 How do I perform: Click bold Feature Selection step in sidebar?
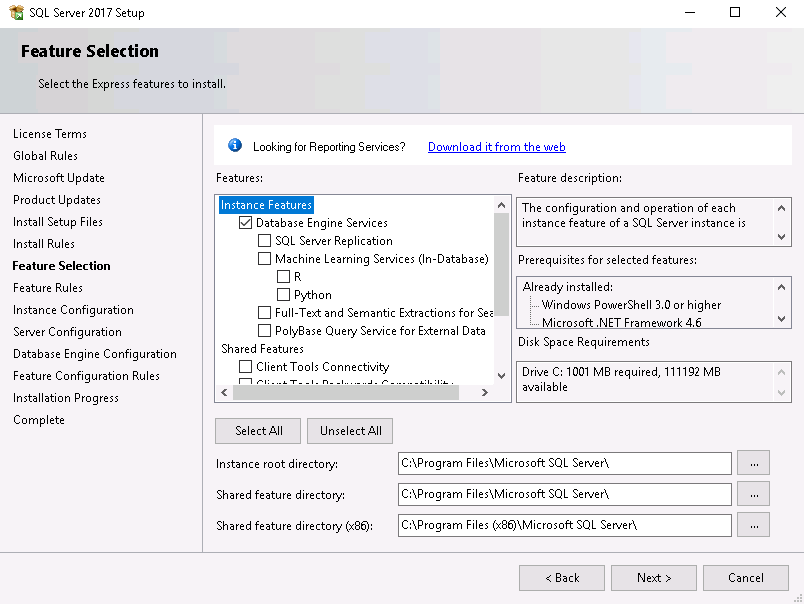[x=61, y=266]
